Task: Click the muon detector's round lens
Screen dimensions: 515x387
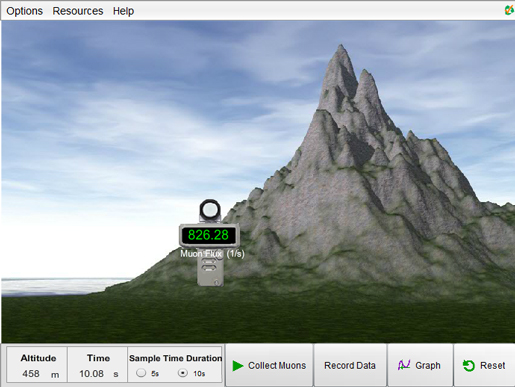Action: tap(210, 210)
